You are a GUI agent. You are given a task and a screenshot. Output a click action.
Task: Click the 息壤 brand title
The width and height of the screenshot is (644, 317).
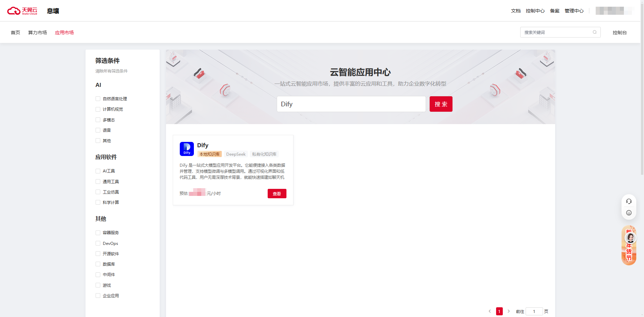click(x=53, y=11)
